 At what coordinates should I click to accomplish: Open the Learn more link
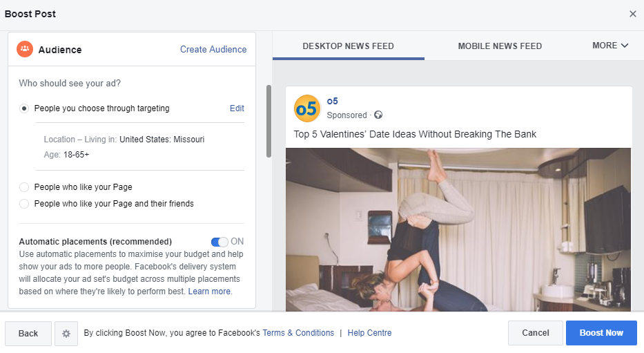tap(209, 292)
